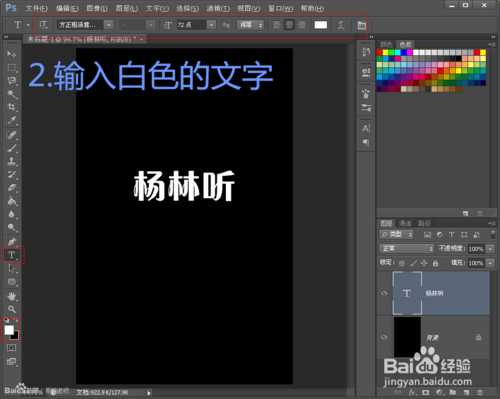The height and width of the screenshot is (399, 500).
Task: Select the Rectangle shape tool
Action: 12,282
